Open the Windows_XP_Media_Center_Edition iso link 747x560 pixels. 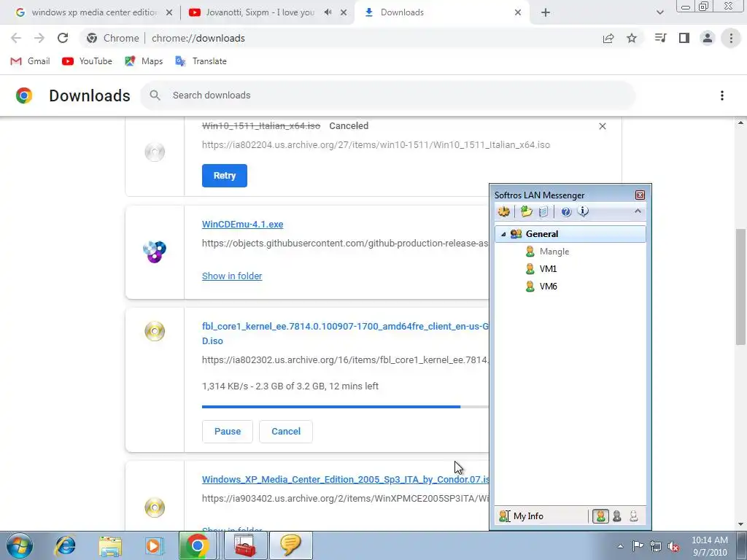[x=345, y=480]
